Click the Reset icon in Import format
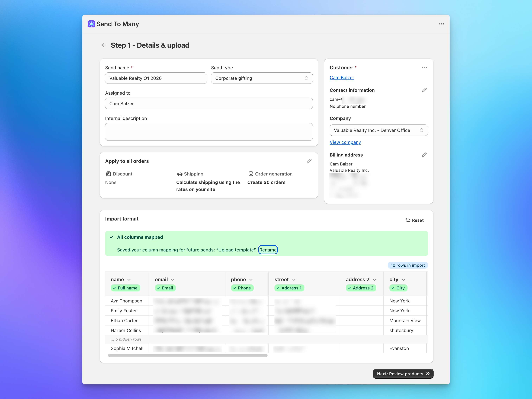This screenshot has width=532, height=399. pyautogui.click(x=408, y=220)
